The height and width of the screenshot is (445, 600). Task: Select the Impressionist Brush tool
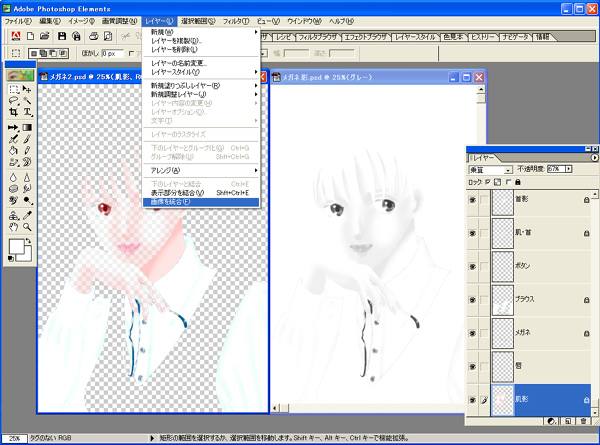(27, 162)
